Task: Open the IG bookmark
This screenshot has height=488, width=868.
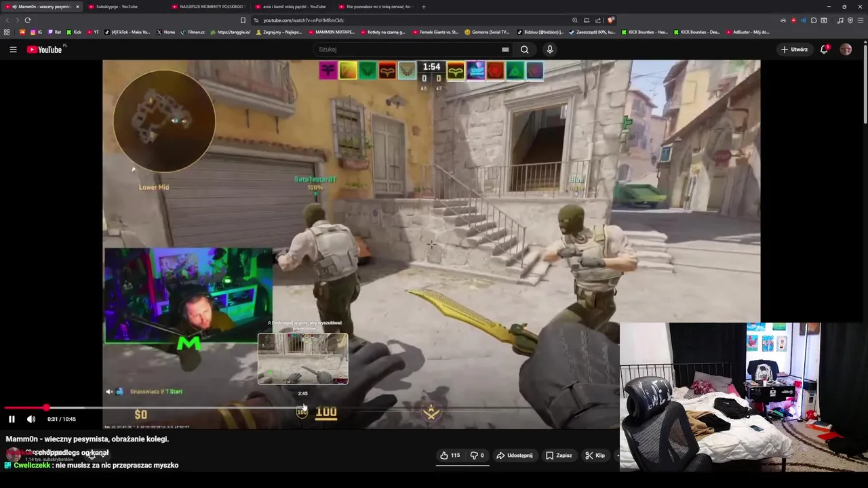Action: tap(36, 32)
